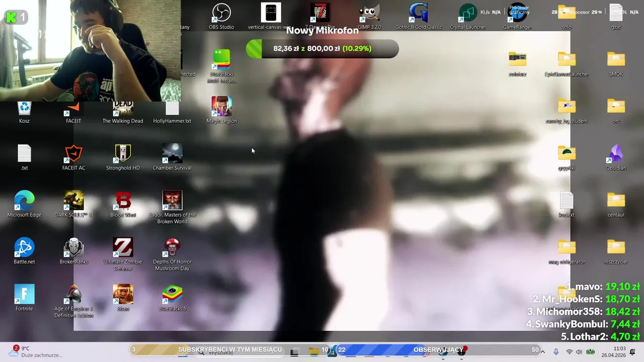Select the BlueStacks Multi-Instance shortcut
The image size is (644, 362).
[x=221, y=66]
